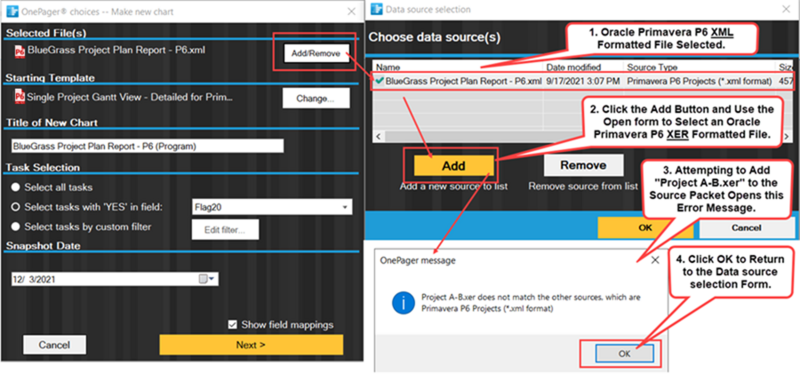The width and height of the screenshot is (800, 374).
Task: Click the Remove source button
Action: 583,165
